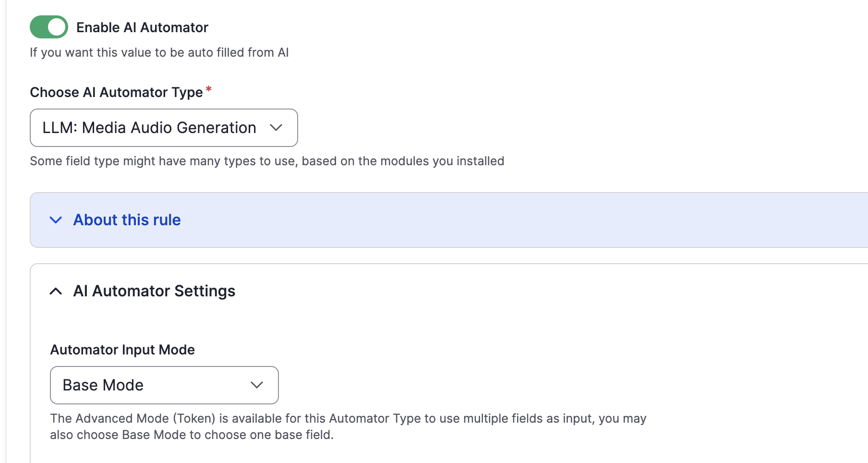Click the AI Automator Settings header
The width and height of the screenshot is (868, 463).
[x=154, y=291]
